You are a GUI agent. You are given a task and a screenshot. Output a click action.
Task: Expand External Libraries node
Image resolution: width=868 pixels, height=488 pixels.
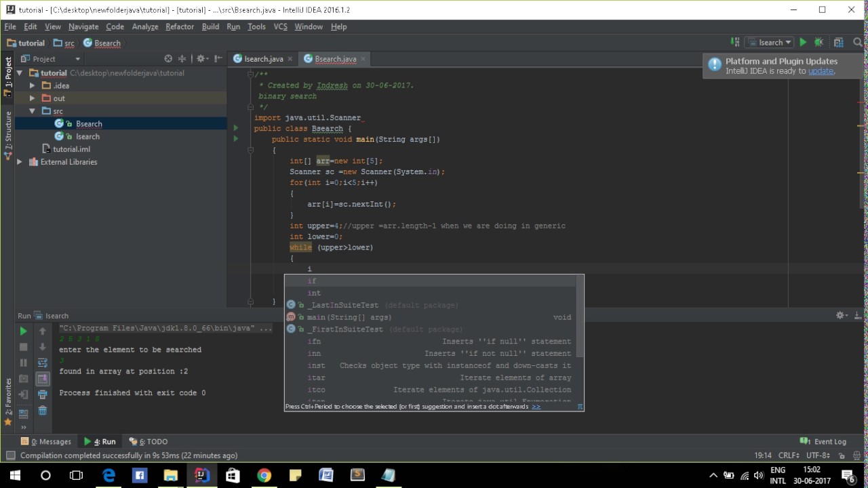coord(20,162)
